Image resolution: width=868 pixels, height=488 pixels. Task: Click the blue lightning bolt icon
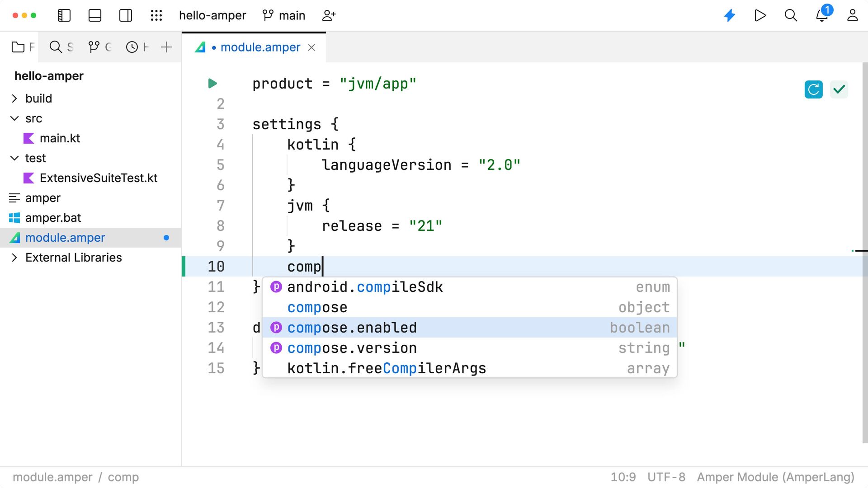pos(730,15)
